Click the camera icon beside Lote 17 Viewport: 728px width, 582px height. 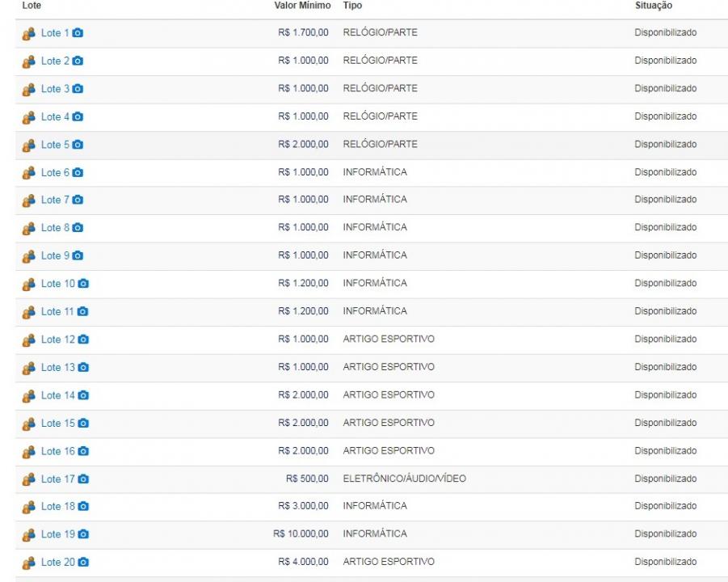tap(83, 479)
